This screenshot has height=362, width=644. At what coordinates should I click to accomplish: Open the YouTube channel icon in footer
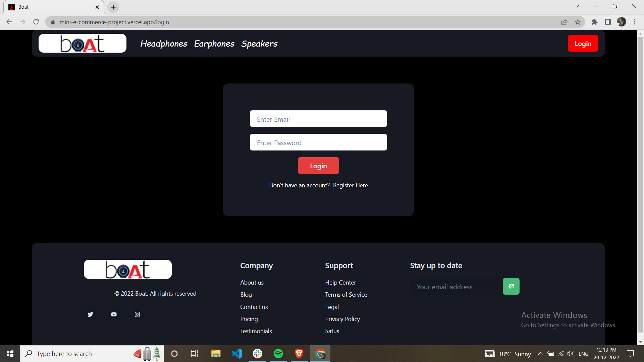tap(113, 314)
